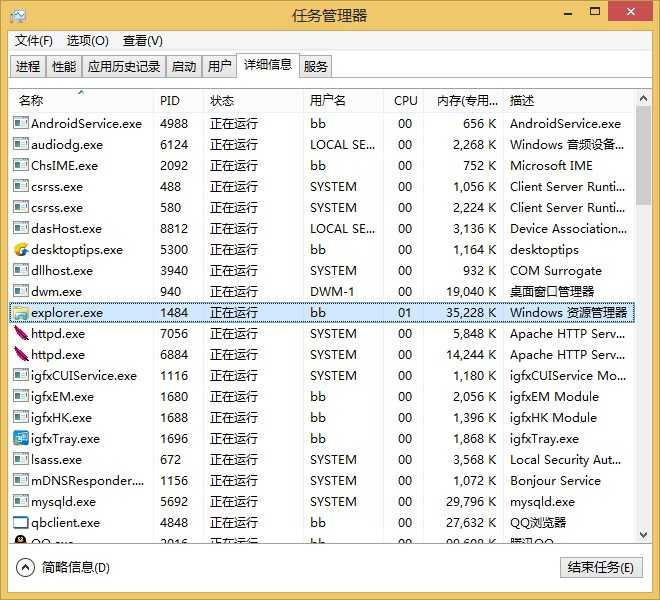Click the desktoptips.exe globe icon
The height and width of the screenshot is (600, 660).
tap(21, 249)
